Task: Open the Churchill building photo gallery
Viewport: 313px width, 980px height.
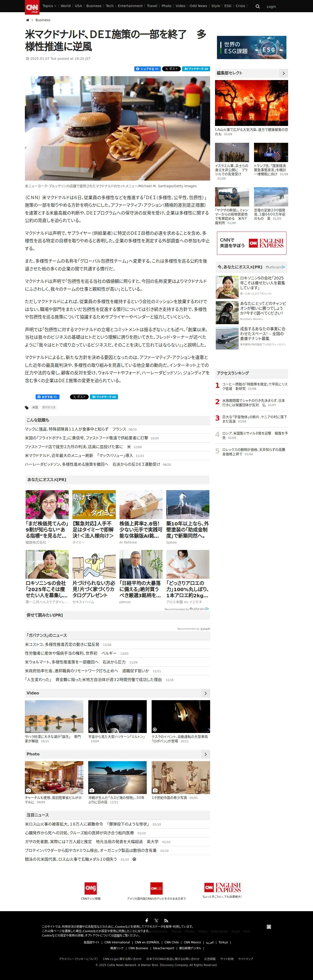Action: click(x=54, y=778)
